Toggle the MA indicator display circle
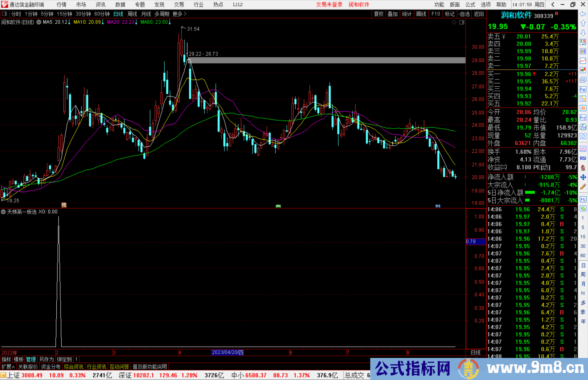The height and width of the screenshot is (380, 588). 39,22
